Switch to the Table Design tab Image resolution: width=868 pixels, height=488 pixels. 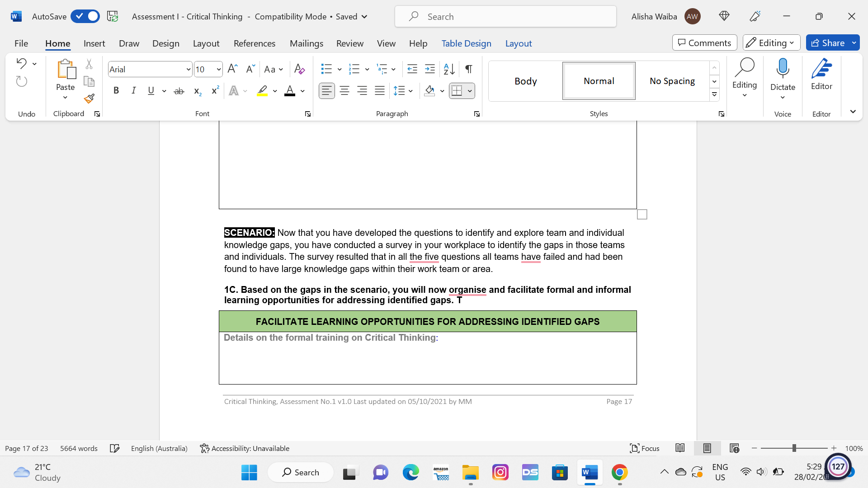pos(466,43)
